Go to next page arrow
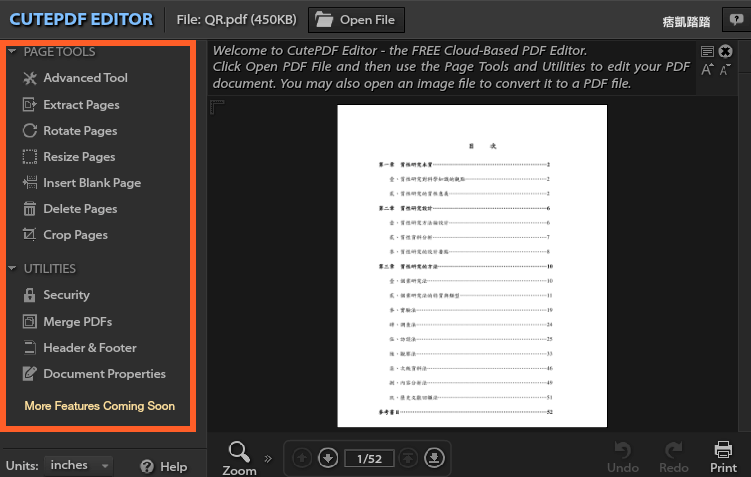This screenshot has height=477, width=751. click(328, 458)
